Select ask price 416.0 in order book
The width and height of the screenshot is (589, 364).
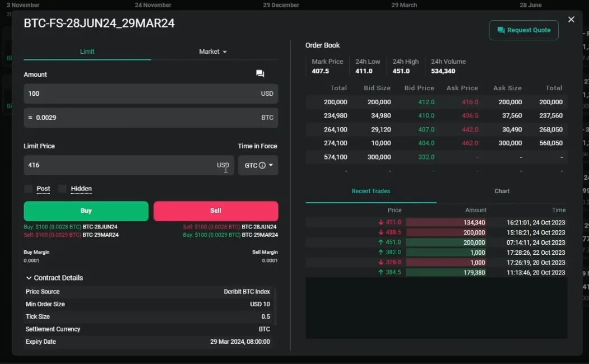[470, 102]
